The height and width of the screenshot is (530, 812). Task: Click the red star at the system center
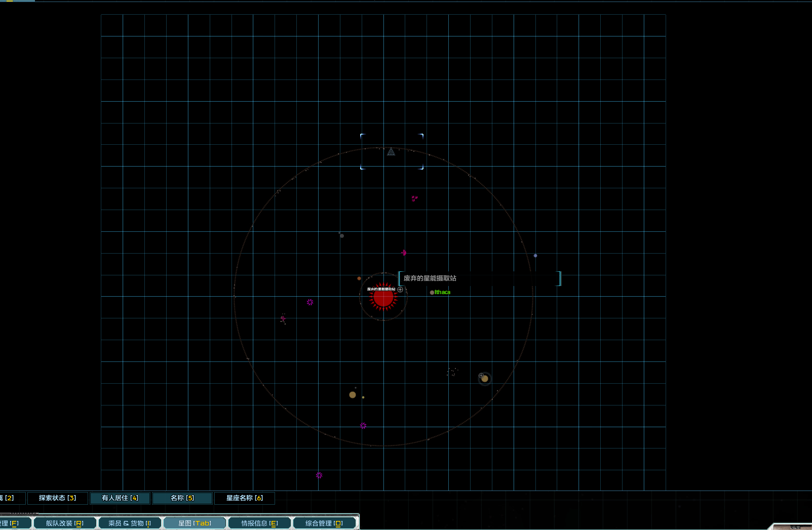383,298
